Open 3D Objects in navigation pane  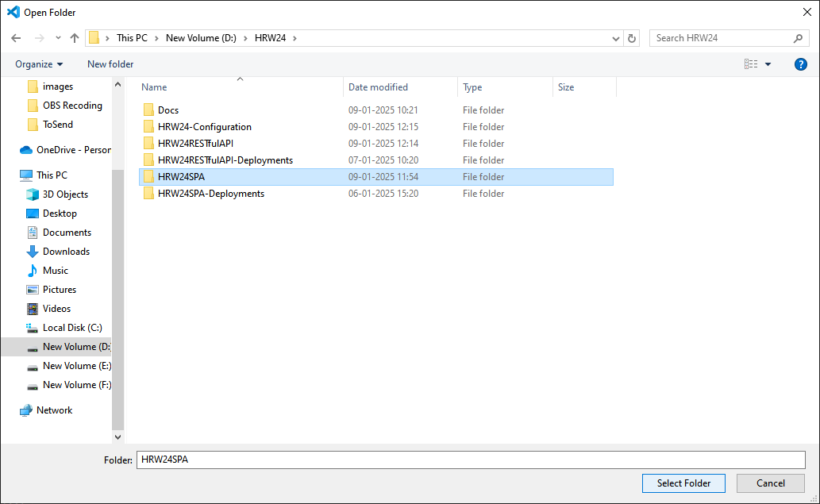coord(65,194)
